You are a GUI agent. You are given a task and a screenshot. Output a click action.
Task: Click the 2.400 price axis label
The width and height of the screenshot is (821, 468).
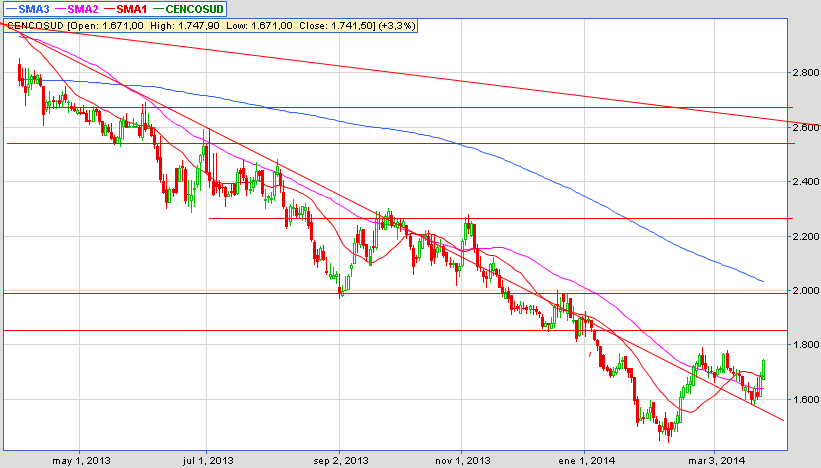(x=805, y=182)
